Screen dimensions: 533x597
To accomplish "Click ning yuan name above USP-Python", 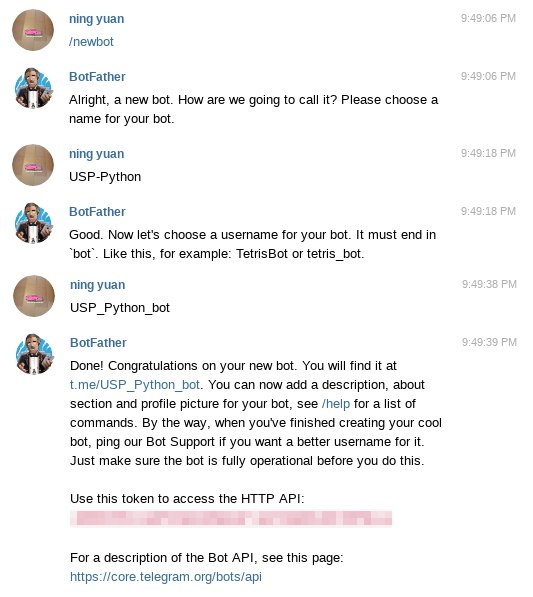I will (97, 154).
